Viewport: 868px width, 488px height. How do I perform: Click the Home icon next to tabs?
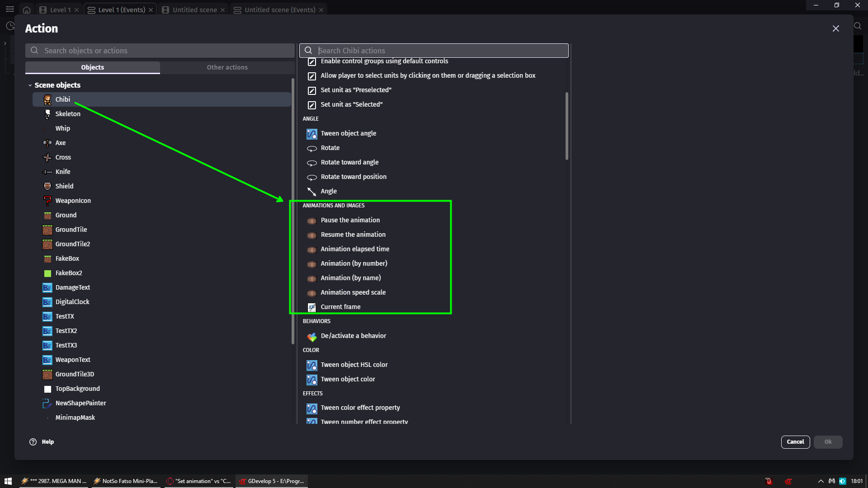27,9
